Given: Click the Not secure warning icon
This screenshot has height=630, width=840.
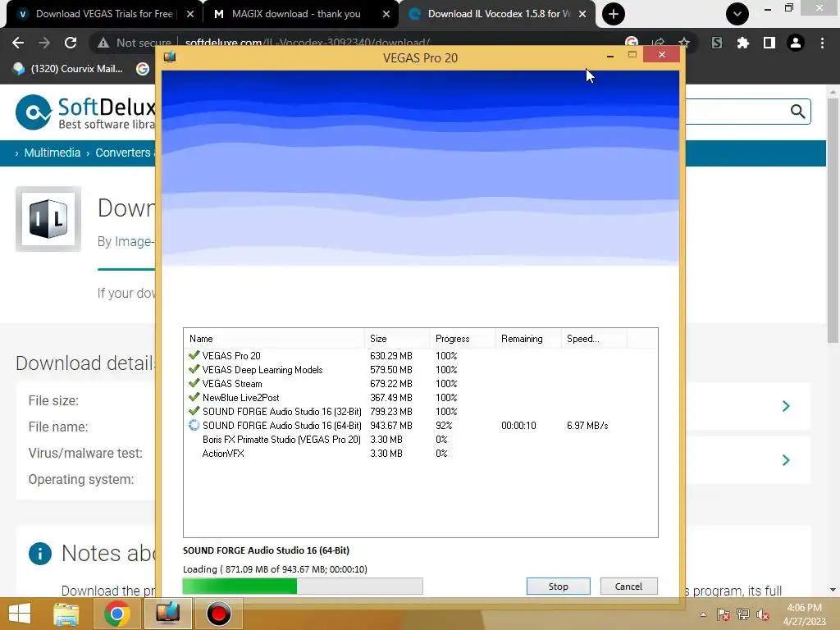Looking at the screenshot, I should pyautogui.click(x=103, y=43).
